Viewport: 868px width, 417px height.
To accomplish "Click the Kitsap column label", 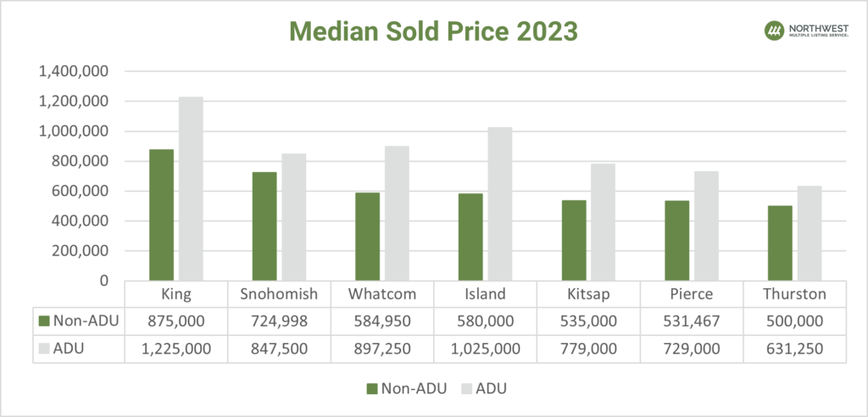I will (587, 294).
